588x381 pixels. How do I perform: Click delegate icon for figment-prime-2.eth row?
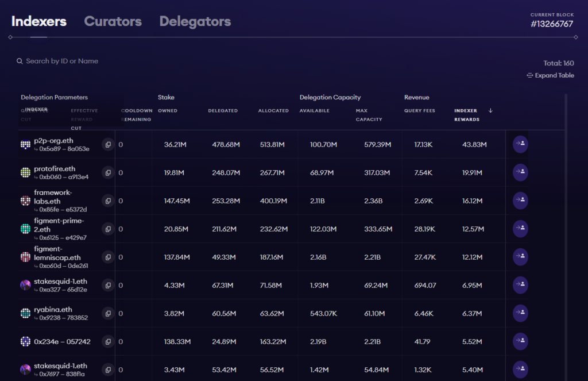pyautogui.click(x=520, y=229)
